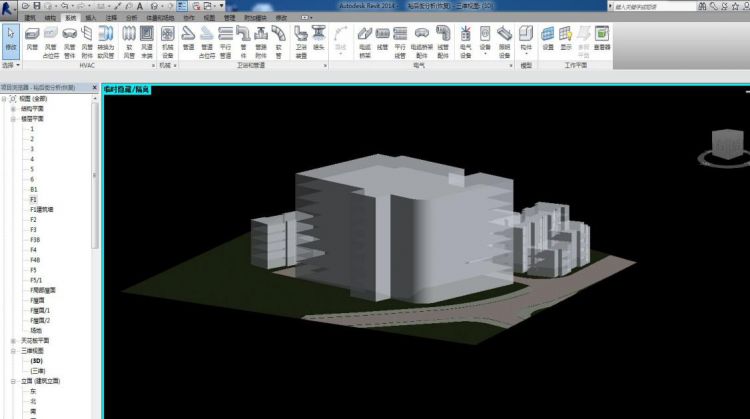The image size is (750, 419).
Task: Expand the Structural Plans (结构平面) node
Action: pyautogui.click(x=13, y=109)
